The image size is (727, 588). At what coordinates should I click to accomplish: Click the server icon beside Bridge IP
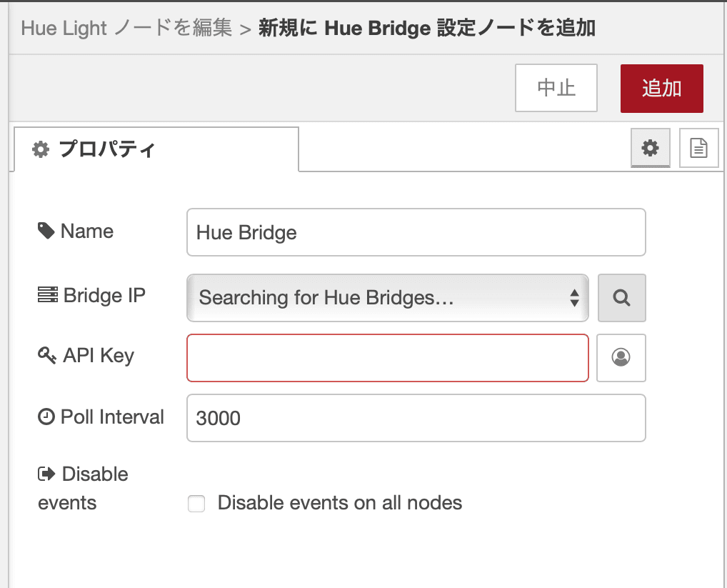click(47, 294)
